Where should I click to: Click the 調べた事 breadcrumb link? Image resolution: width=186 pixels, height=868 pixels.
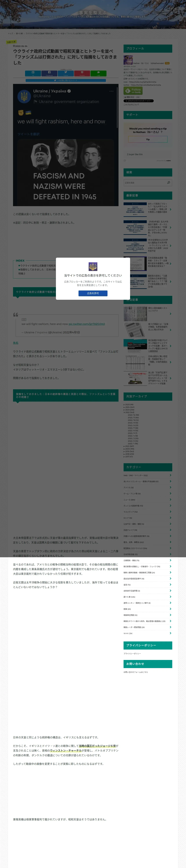click(x=20, y=33)
